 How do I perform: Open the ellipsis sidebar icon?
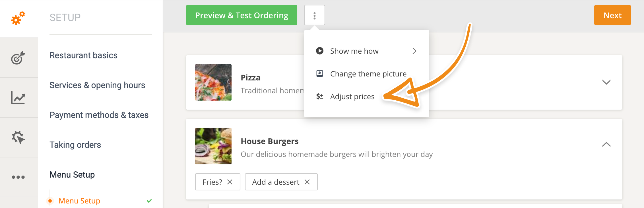pos(18,176)
